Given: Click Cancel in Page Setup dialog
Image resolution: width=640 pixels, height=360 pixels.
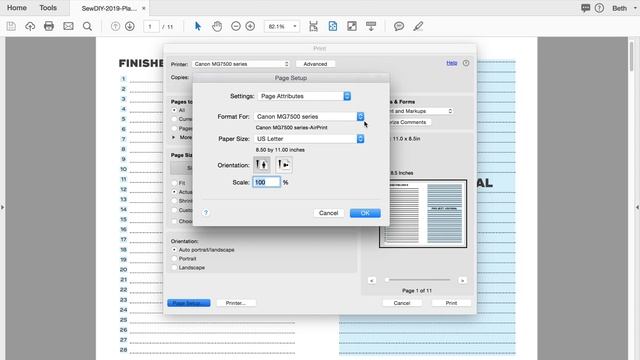Looking at the screenshot, I should pyautogui.click(x=329, y=213).
